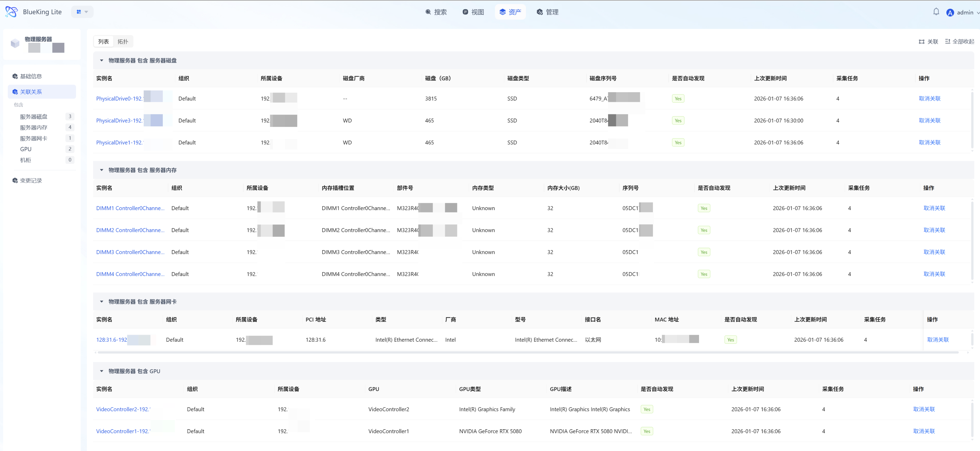This screenshot has height=451, width=980.
Task: Switch to the 拓扑 tab
Action: pyautogui.click(x=122, y=41)
